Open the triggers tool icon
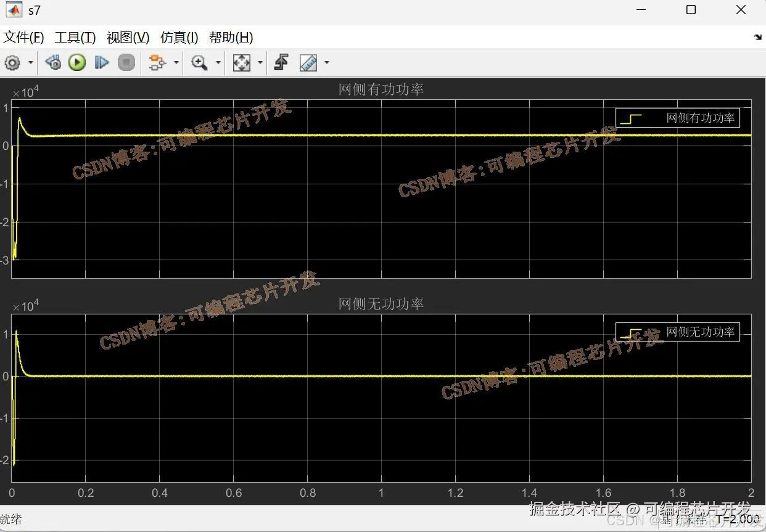The width and height of the screenshot is (766, 532). pos(281,62)
